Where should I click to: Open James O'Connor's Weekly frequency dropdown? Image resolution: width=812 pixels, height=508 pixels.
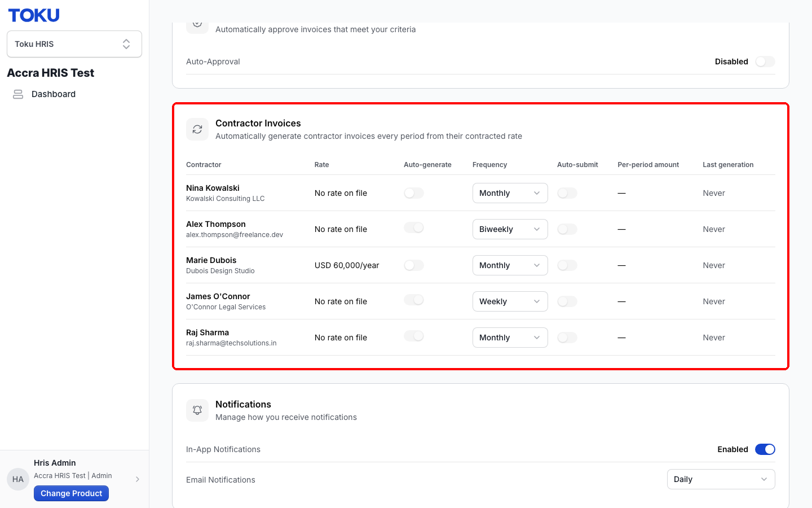(x=510, y=301)
